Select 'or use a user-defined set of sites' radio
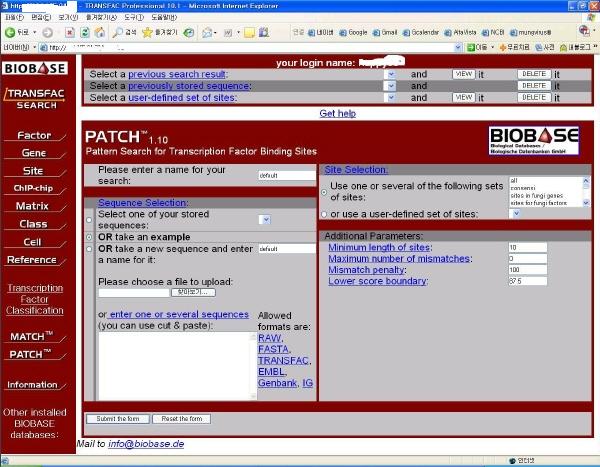 pos(323,214)
